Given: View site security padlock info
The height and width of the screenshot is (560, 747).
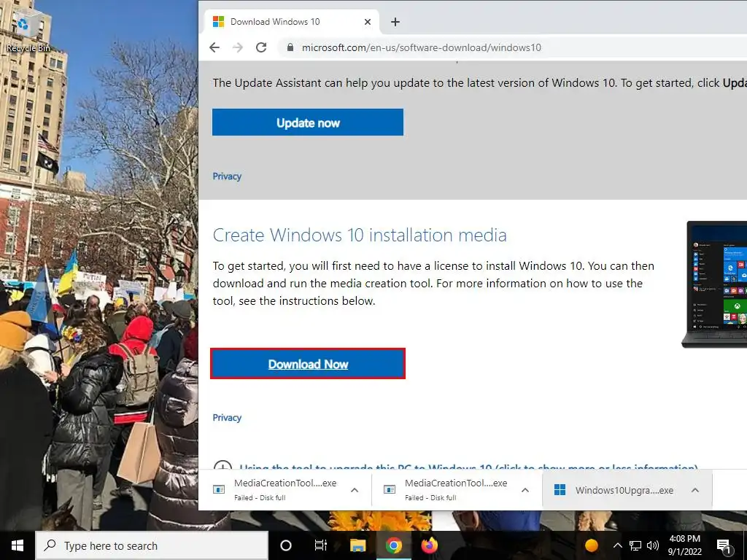Looking at the screenshot, I should pos(290,47).
